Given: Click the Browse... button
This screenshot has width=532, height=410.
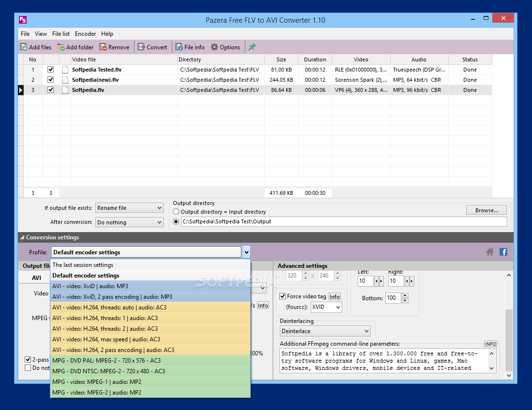Looking at the screenshot, I should (x=486, y=210).
